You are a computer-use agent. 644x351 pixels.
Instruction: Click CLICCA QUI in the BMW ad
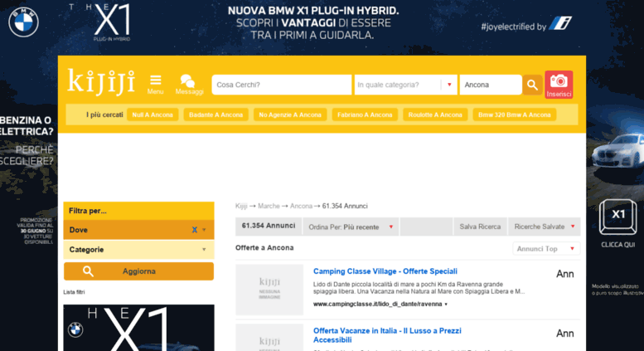click(x=617, y=245)
